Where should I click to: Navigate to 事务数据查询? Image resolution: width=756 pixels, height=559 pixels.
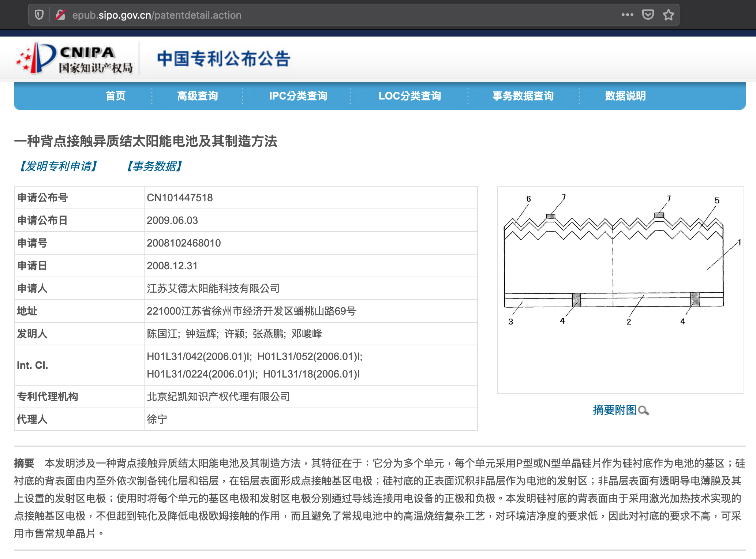click(x=523, y=96)
